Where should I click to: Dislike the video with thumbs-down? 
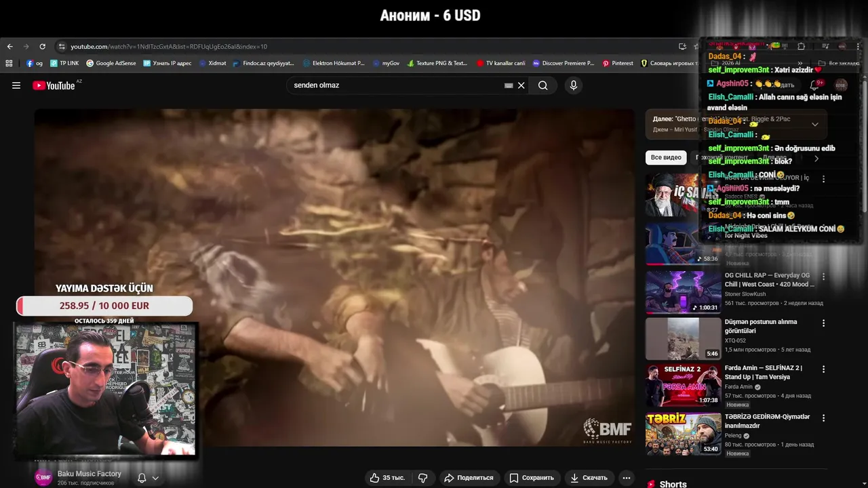[x=423, y=478]
